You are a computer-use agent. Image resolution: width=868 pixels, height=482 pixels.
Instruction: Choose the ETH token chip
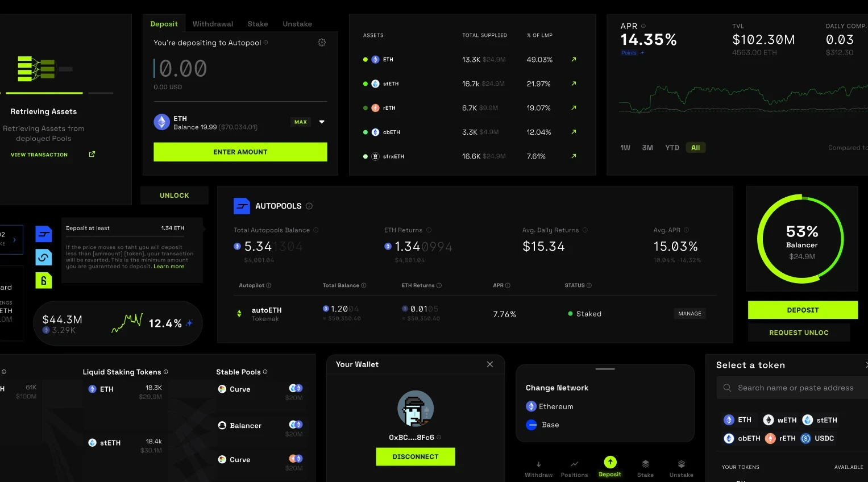point(738,420)
